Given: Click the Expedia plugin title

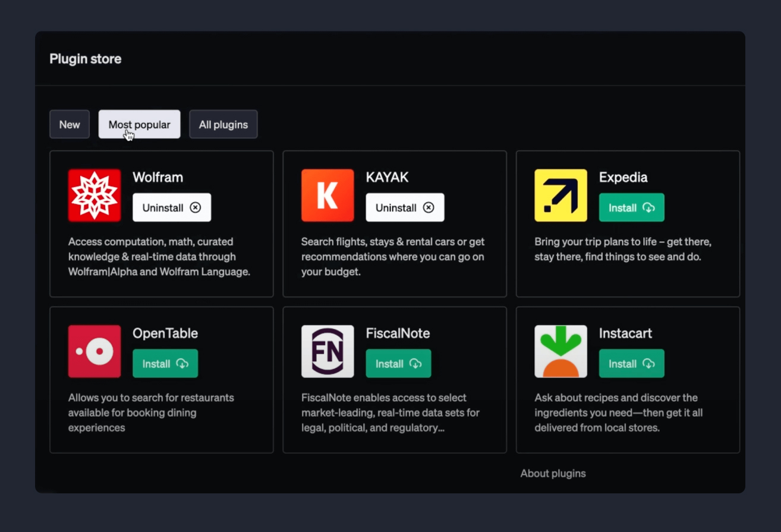Looking at the screenshot, I should [623, 177].
